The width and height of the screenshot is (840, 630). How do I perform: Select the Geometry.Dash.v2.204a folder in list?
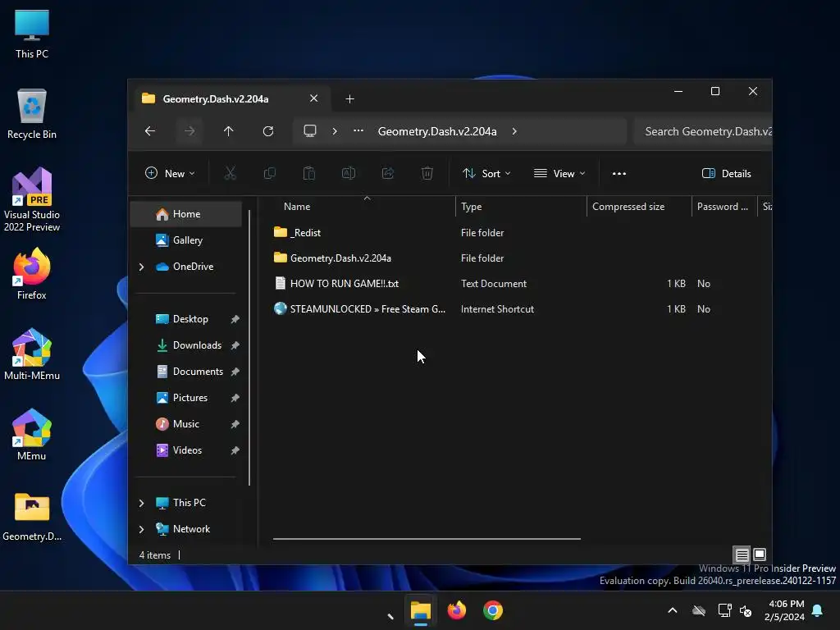click(333, 258)
